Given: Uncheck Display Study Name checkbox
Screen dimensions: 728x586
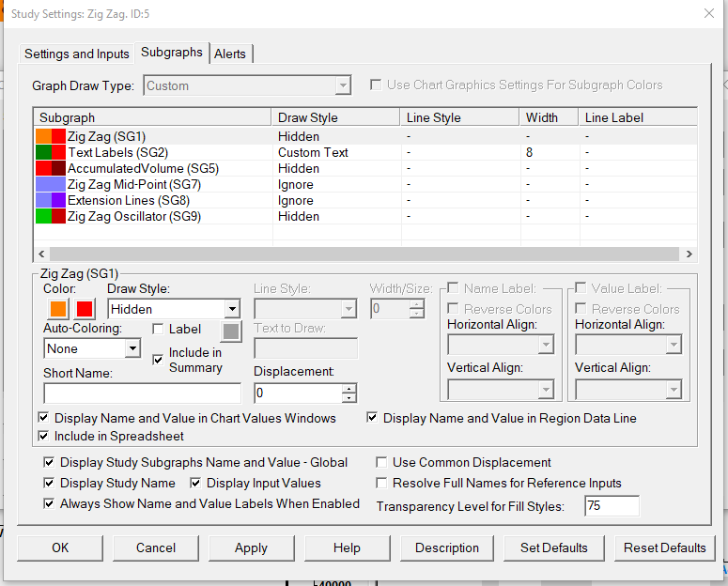Looking at the screenshot, I should 49,483.
